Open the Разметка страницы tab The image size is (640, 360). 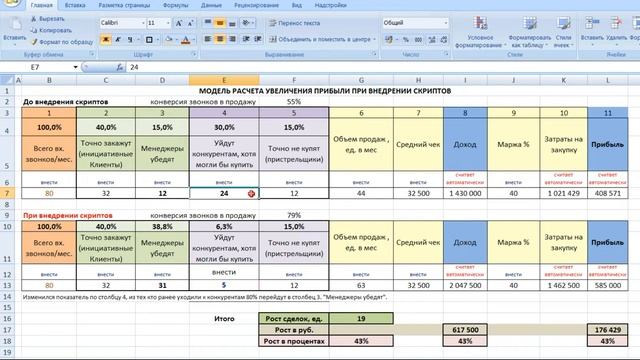[124, 5]
